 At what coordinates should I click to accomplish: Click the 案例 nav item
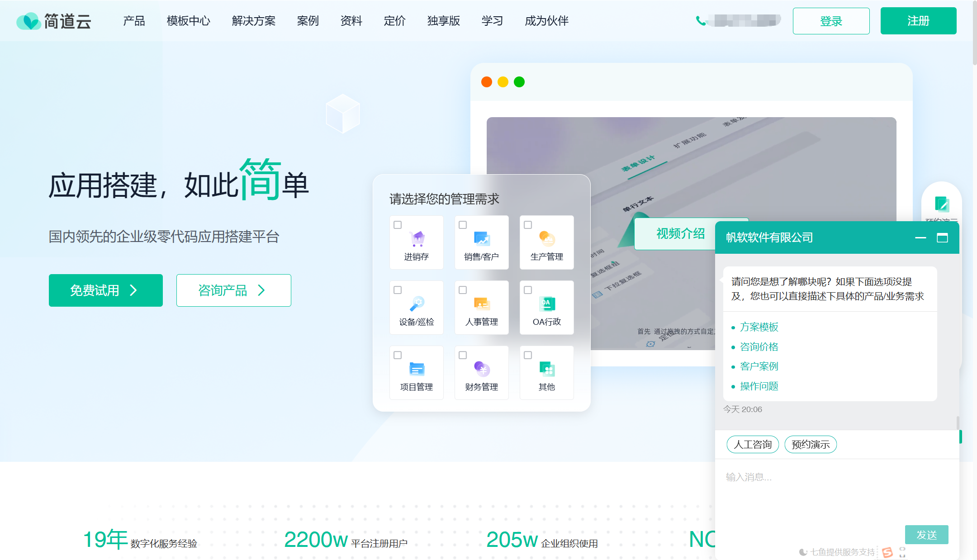click(x=308, y=21)
